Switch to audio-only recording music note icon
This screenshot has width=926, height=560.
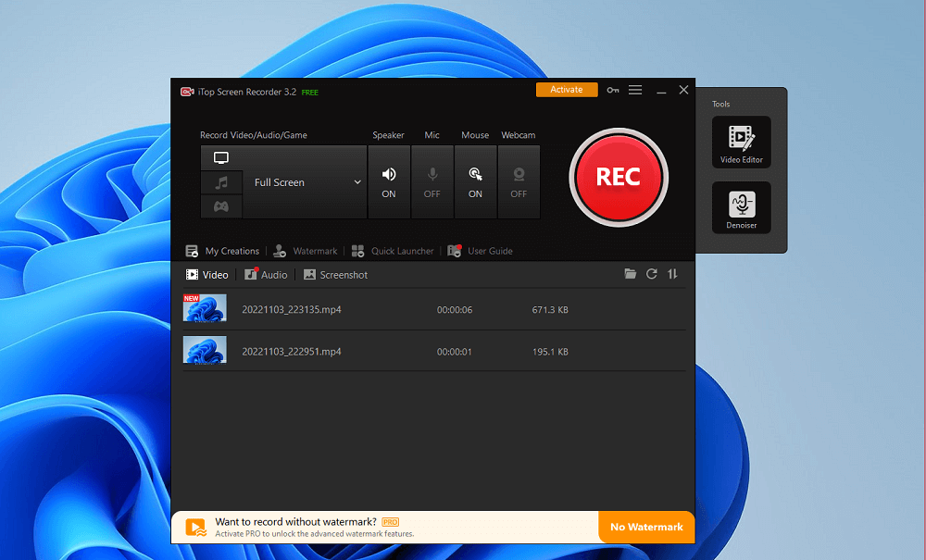point(221,182)
